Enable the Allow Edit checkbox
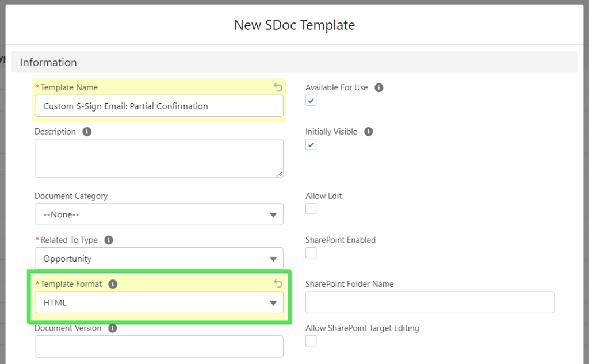589x364 pixels. tap(311, 208)
